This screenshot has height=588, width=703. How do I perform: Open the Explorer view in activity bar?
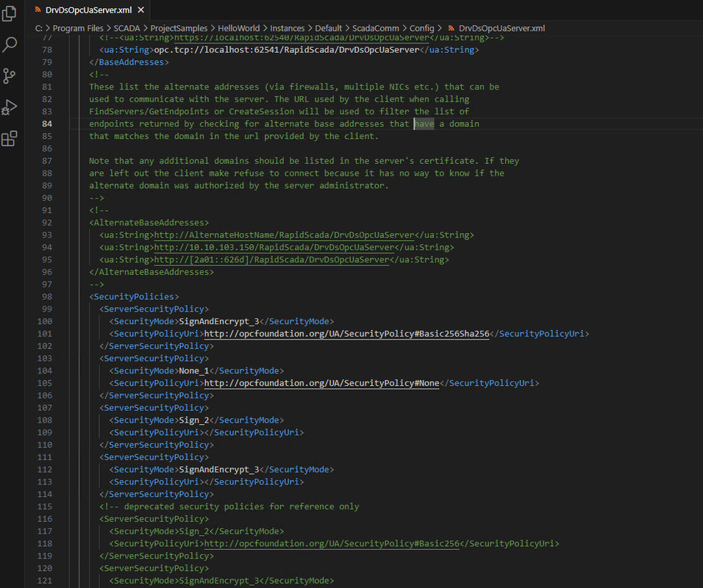[x=10, y=13]
